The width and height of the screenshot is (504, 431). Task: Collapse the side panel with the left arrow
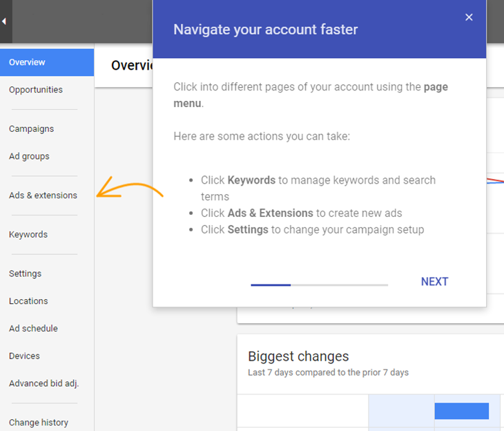(4, 21)
